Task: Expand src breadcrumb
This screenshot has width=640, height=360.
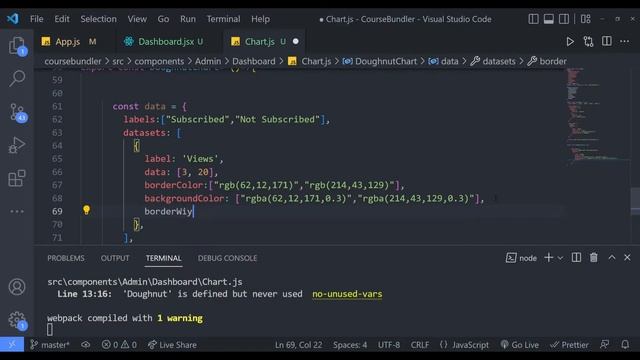Action: (x=118, y=61)
